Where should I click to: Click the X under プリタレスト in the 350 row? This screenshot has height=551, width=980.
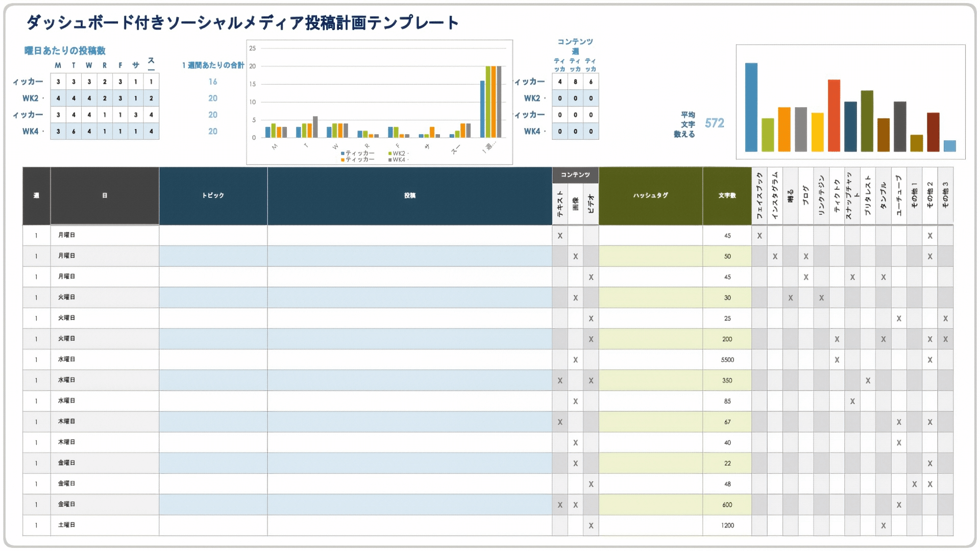click(868, 381)
